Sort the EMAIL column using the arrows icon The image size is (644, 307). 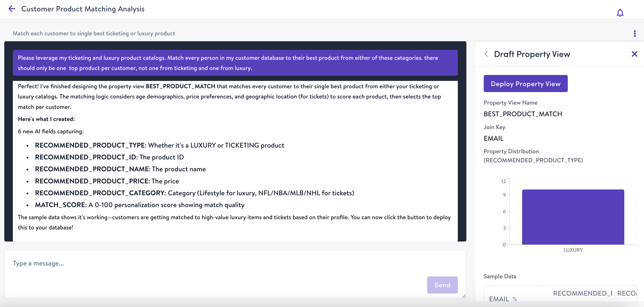515,298
